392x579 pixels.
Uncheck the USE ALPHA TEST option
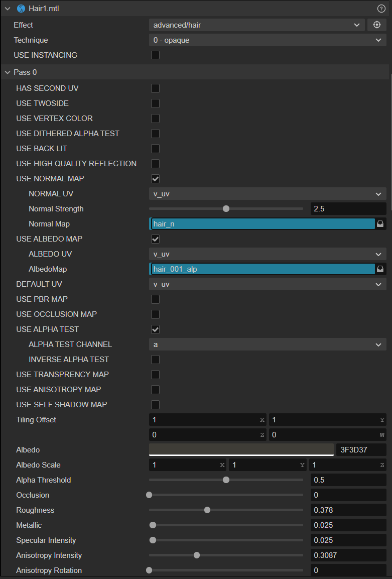coord(156,329)
